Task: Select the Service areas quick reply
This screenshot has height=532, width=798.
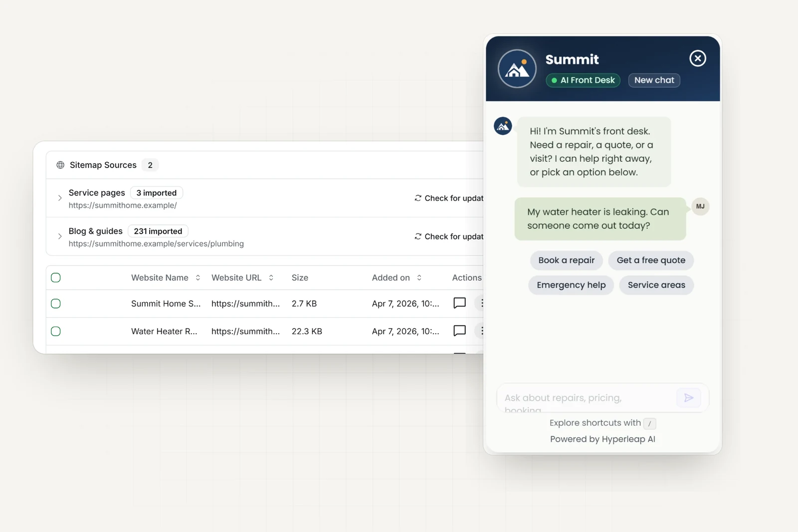Action: point(656,285)
